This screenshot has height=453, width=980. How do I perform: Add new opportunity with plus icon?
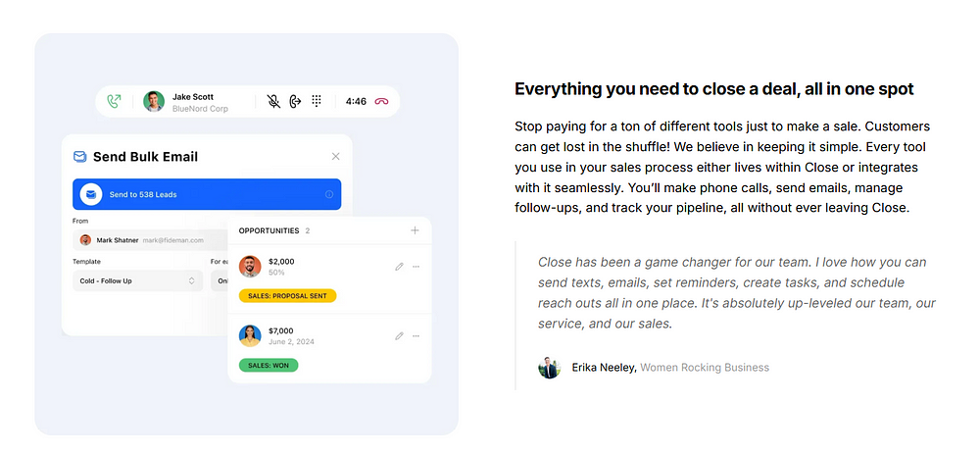(x=415, y=230)
